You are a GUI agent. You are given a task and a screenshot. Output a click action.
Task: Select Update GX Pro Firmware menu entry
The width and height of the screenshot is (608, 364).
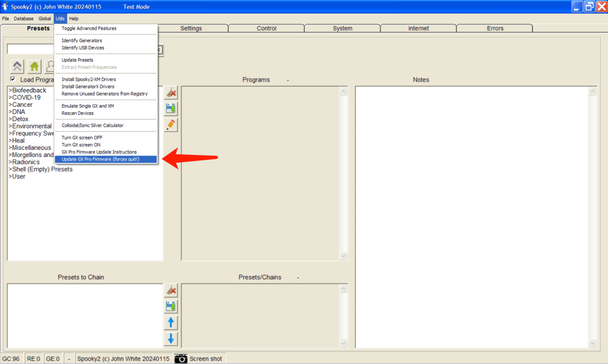pyautogui.click(x=100, y=159)
